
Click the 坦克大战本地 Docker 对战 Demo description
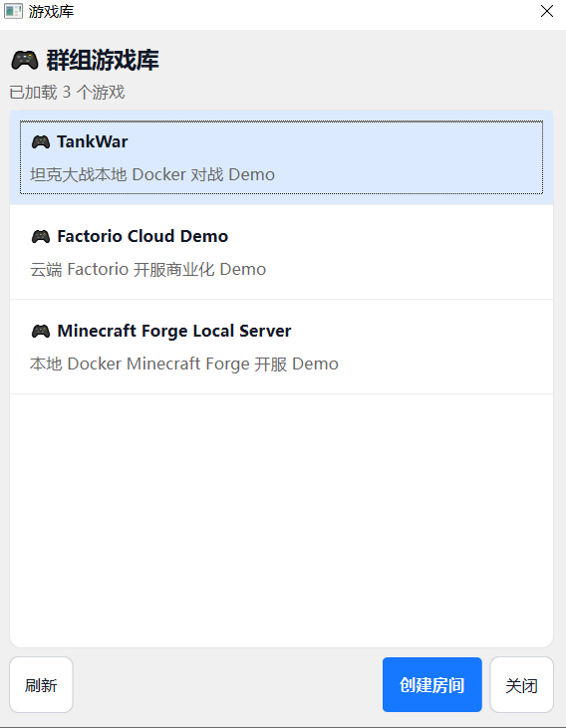pyautogui.click(x=152, y=174)
